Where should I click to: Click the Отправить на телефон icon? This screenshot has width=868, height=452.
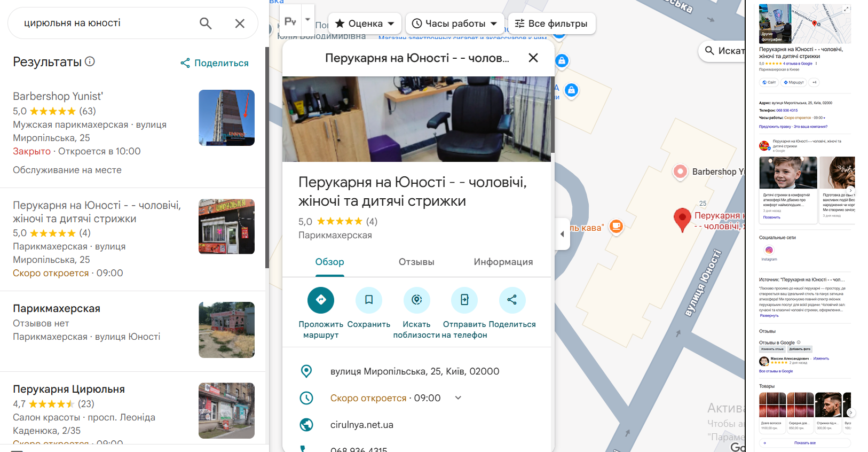tap(464, 300)
